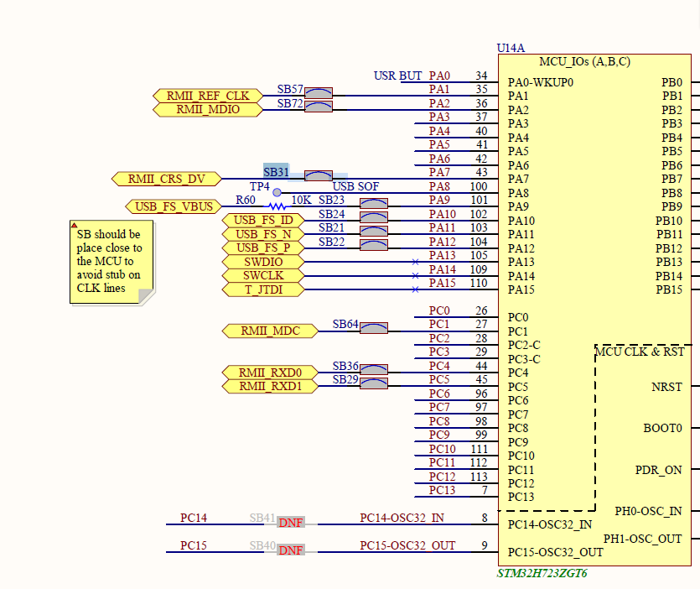Screen dimensions: 700x589
Task: Select the SB64 bridge near RMII_MDC
Action: coord(373,328)
